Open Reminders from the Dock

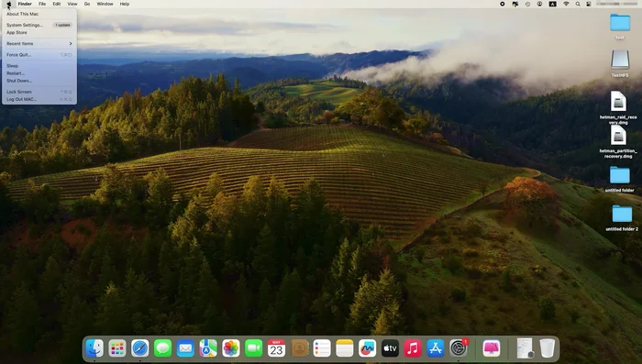pos(322,348)
